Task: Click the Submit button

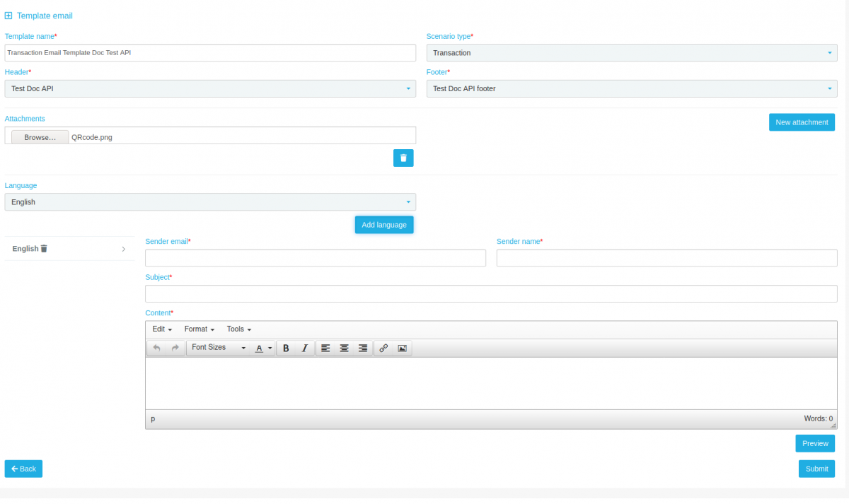Action: point(816,469)
